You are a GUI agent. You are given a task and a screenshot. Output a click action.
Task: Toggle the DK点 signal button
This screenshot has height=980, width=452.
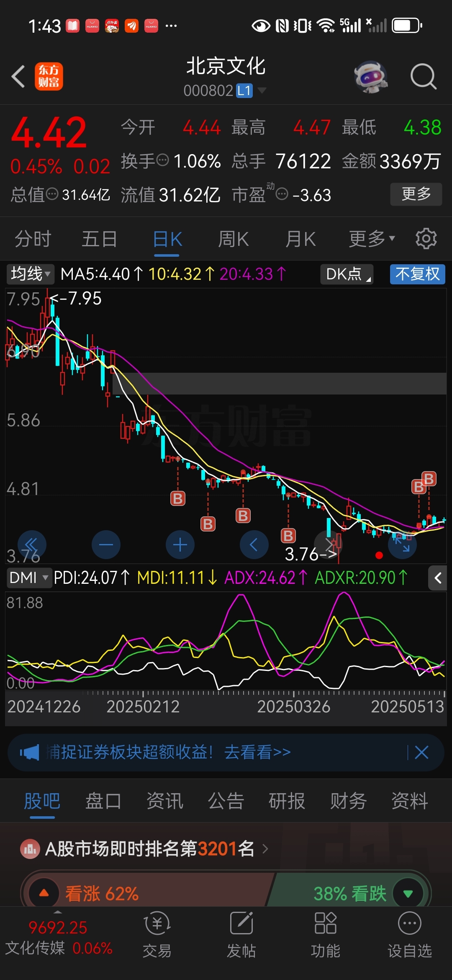(347, 274)
